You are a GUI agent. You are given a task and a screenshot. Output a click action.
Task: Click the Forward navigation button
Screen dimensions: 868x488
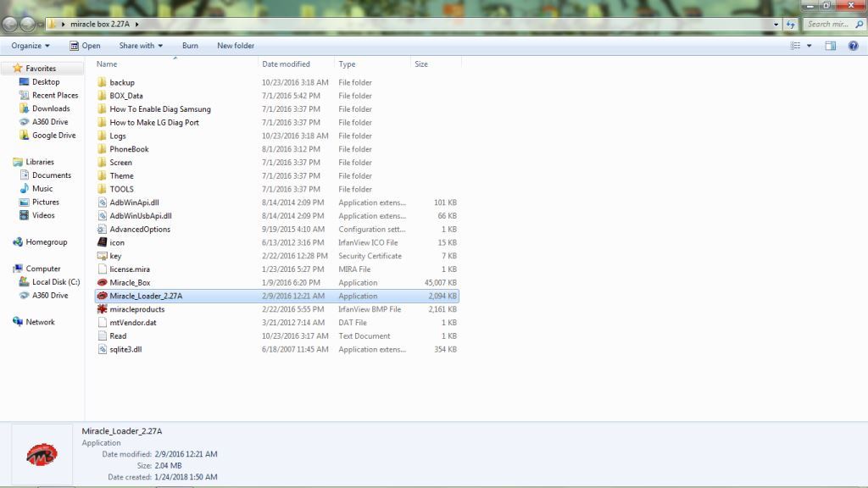pyautogui.click(x=28, y=25)
